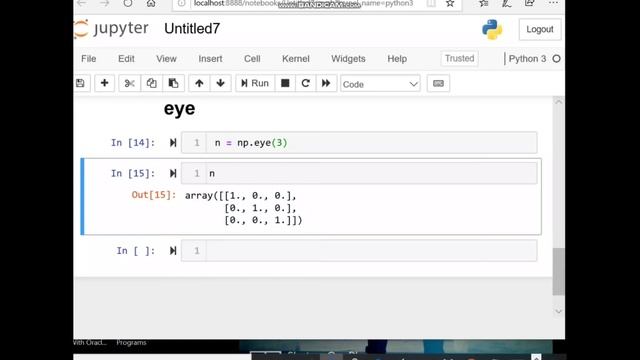Viewport: 640px width, 360px height.
Task: Cut selected cells with the scissors icon
Action: point(129,83)
